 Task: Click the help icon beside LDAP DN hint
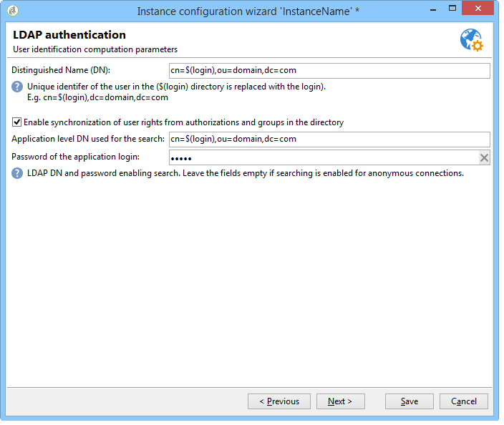[x=17, y=173]
